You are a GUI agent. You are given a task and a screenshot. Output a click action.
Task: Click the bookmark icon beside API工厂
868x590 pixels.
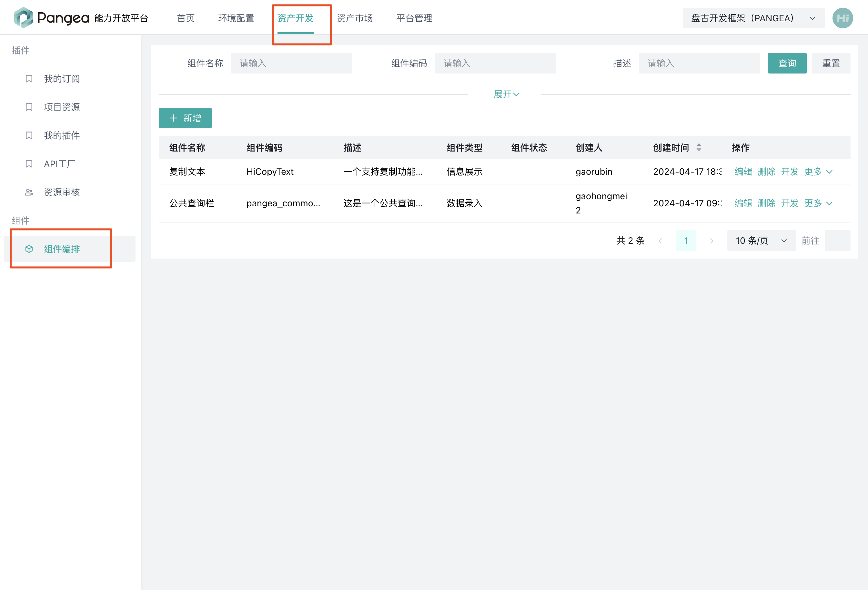[29, 164]
